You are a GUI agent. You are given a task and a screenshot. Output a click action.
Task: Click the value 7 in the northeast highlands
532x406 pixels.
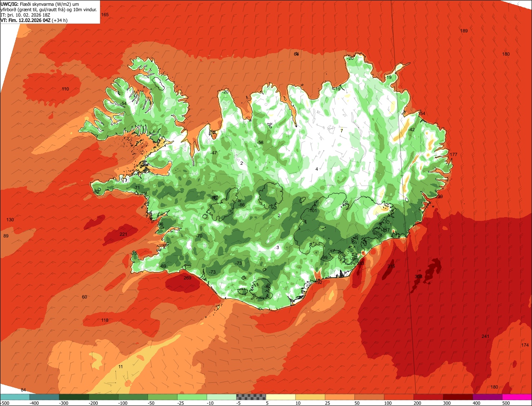(342, 130)
